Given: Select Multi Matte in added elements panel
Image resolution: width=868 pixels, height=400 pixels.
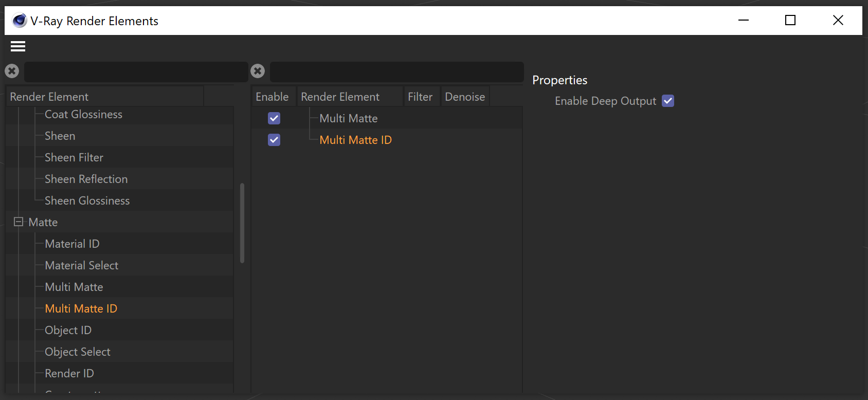Looking at the screenshot, I should tap(349, 118).
